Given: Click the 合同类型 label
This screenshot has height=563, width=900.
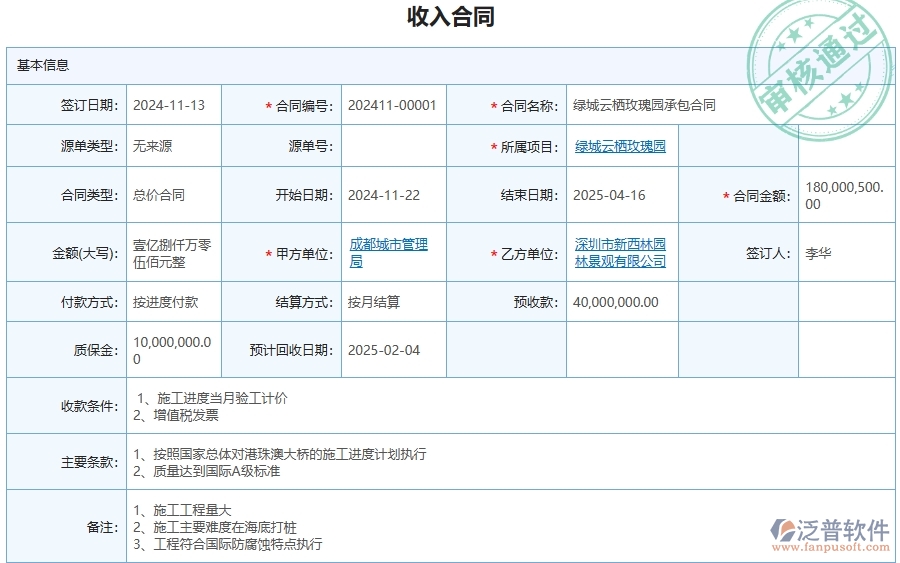Looking at the screenshot, I should (x=90, y=195).
